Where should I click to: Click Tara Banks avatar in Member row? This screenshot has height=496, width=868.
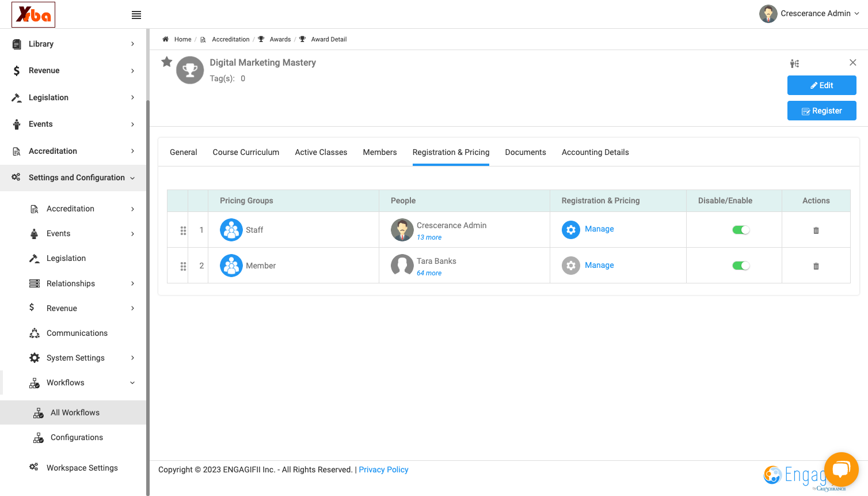402,266
